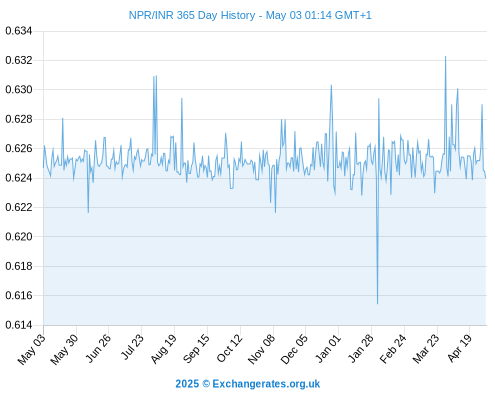Click the 0.634 y-axis value
Image resolution: width=495 pixels, height=400 pixels.
click(x=19, y=31)
